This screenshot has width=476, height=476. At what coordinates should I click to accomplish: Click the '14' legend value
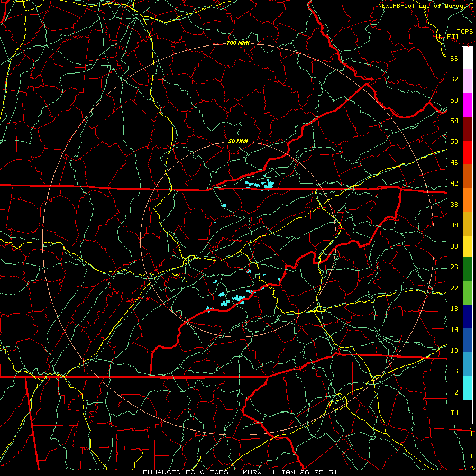(454, 329)
